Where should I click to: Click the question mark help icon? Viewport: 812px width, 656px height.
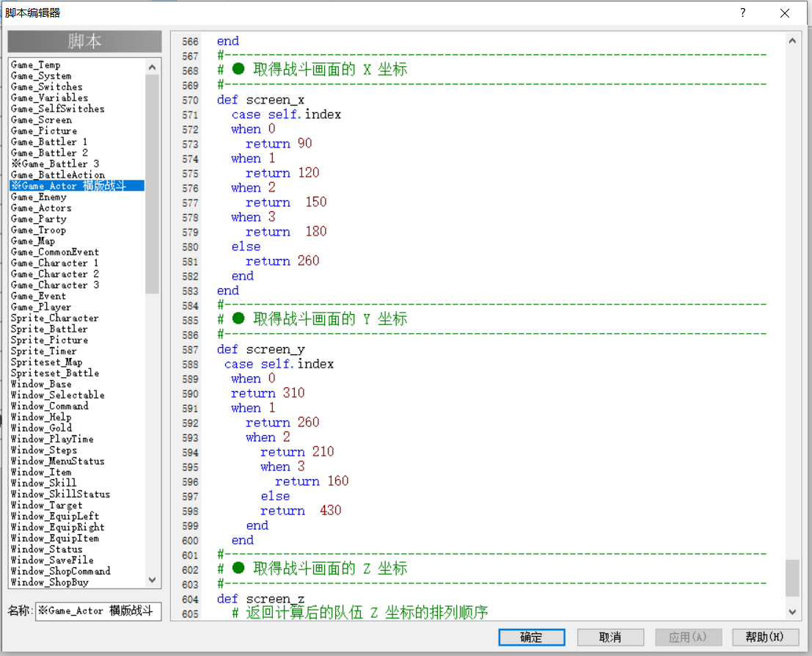743,12
